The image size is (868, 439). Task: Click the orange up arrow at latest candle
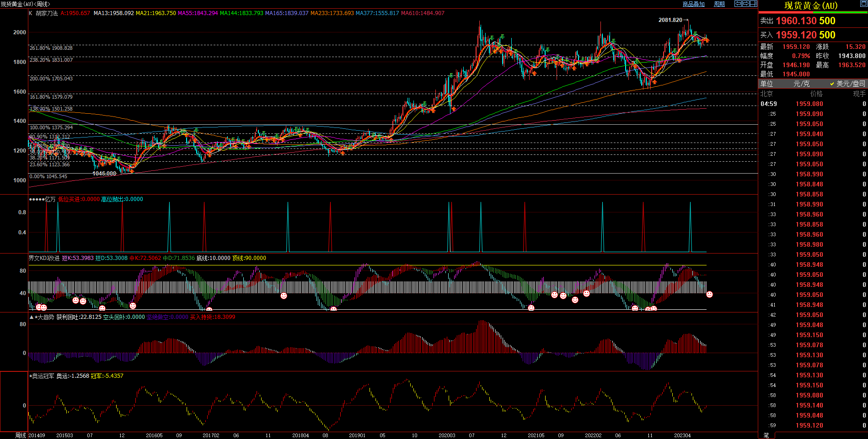(x=707, y=41)
